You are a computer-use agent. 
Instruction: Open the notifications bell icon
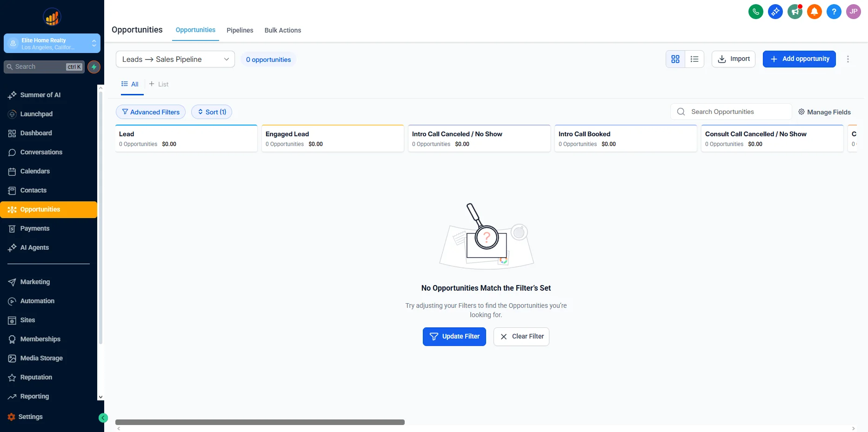pos(814,12)
